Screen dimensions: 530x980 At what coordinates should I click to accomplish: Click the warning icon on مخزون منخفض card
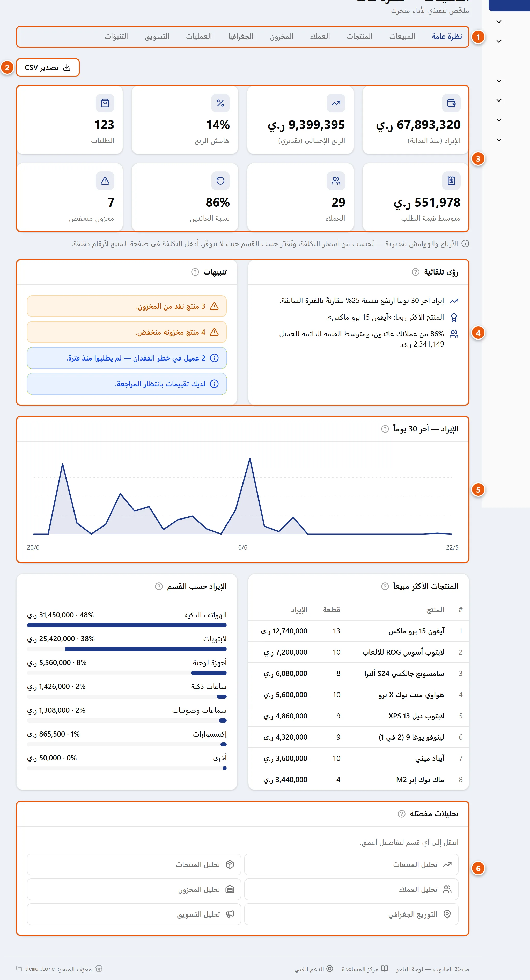[x=105, y=181]
